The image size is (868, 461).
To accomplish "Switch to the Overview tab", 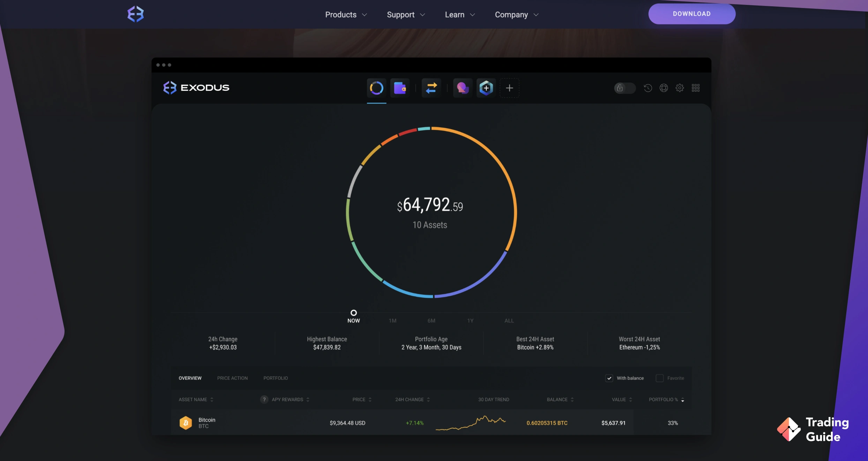I will tap(190, 378).
